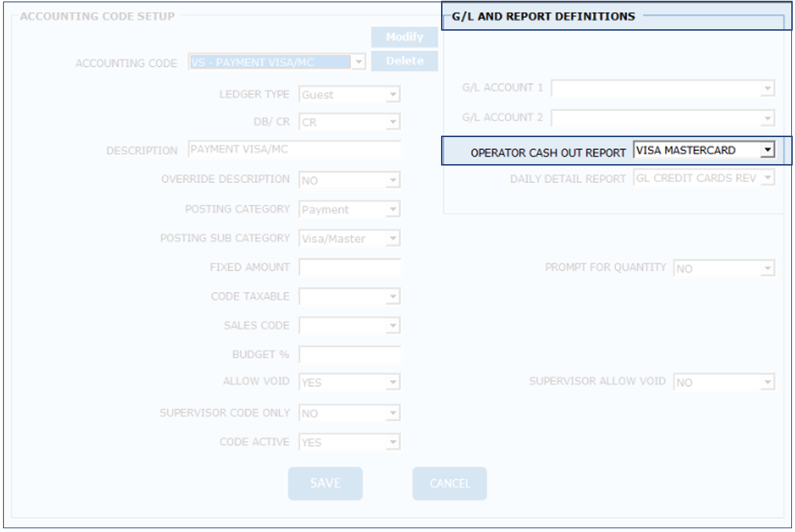The height and width of the screenshot is (532, 795).
Task: Expand the Prompt For Quantity dropdown
Action: 766,268
